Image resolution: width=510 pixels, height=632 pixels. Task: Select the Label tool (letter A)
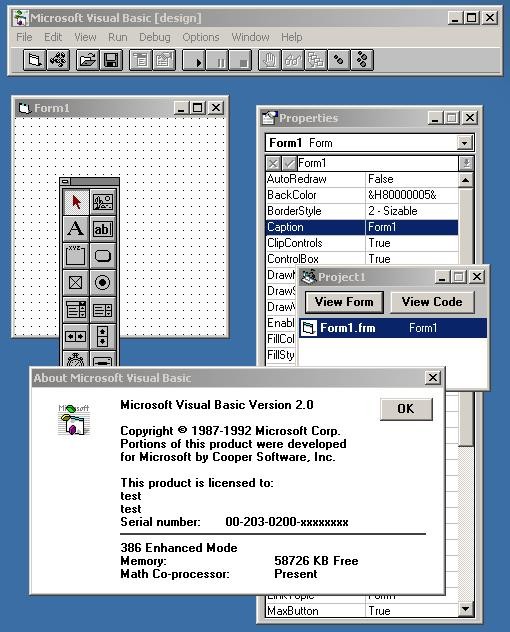pos(76,229)
